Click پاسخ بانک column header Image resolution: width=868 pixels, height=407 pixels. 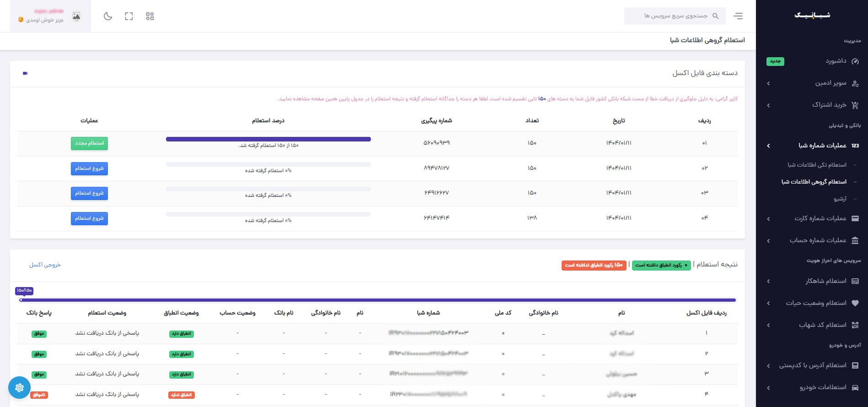click(x=39, y=313)
